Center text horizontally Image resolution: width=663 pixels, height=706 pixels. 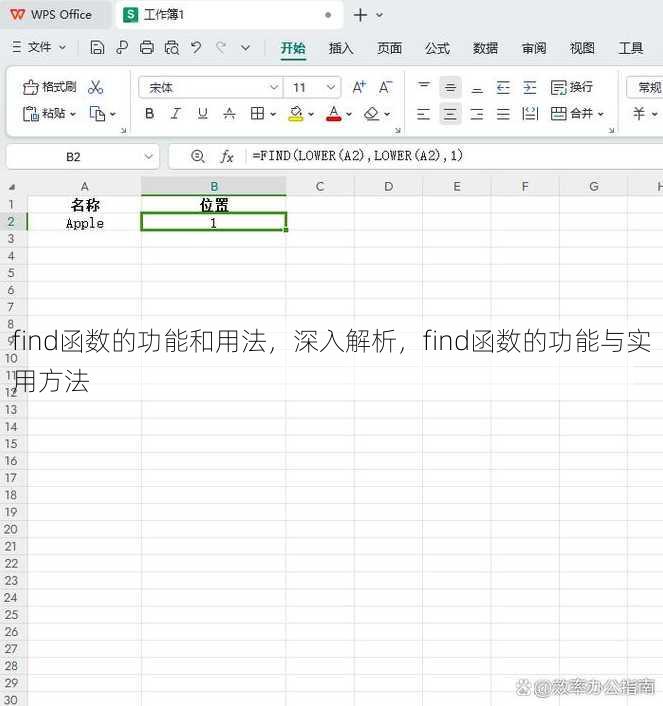coord(450,113)
